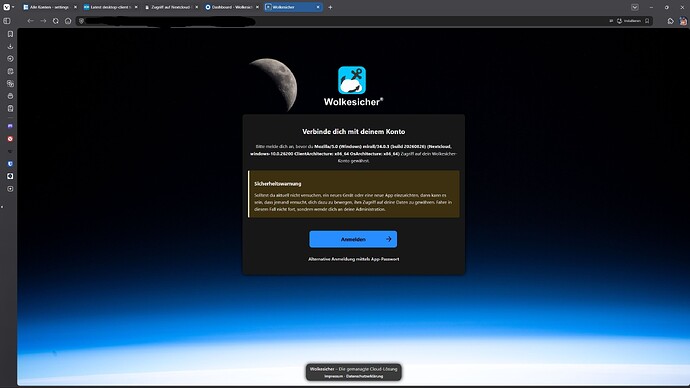
Task: Click the blue Anmelden button
Action: click(353, 239)
